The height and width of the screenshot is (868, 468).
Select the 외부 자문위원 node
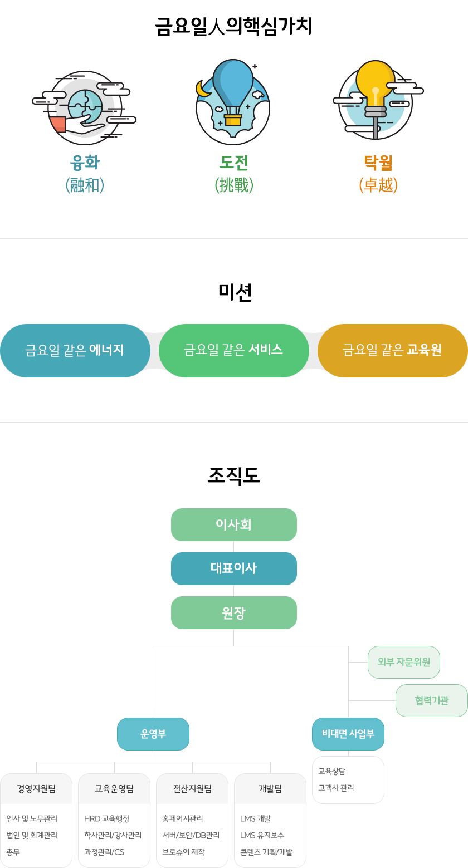click(404, 662)
